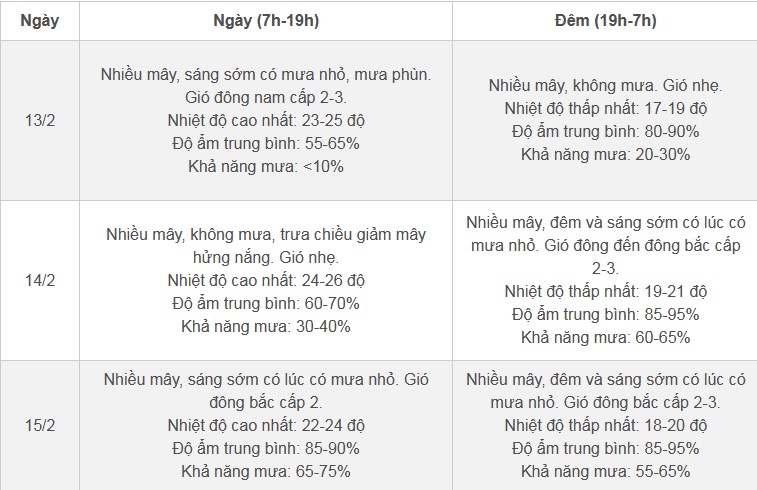Click 'Nhiệt độ thấp nhất: 17-19 độ' line
Image resolution: width=757 pixels, height=490 pixels.
point(605,108)
